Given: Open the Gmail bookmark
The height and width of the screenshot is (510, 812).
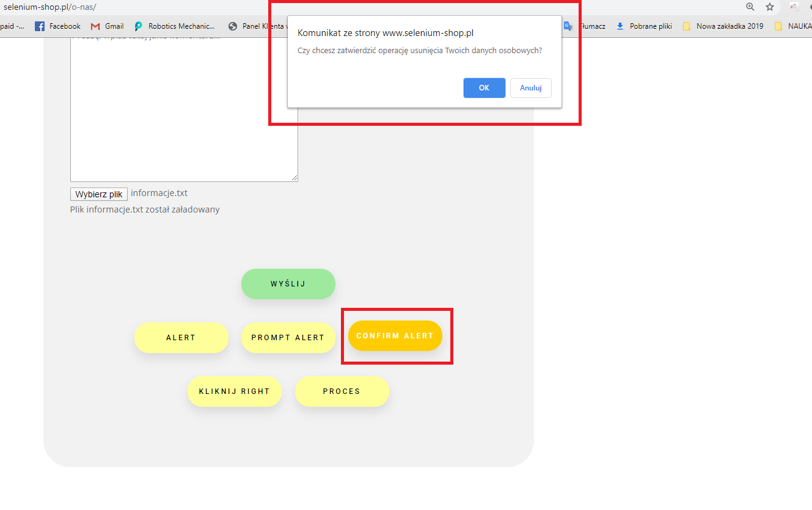Looking at the screenshot, I should click(x=108, y=26).
